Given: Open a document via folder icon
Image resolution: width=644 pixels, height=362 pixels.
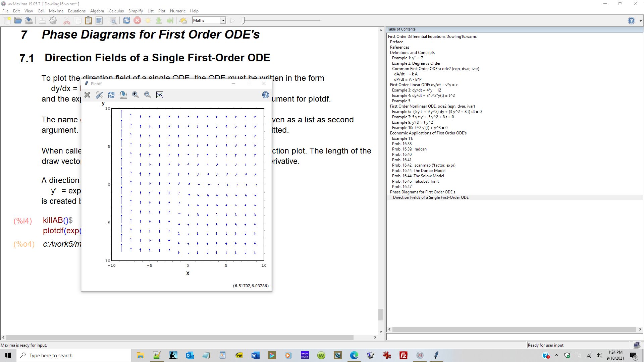Looking at the screenshot, I should (18, 20).
